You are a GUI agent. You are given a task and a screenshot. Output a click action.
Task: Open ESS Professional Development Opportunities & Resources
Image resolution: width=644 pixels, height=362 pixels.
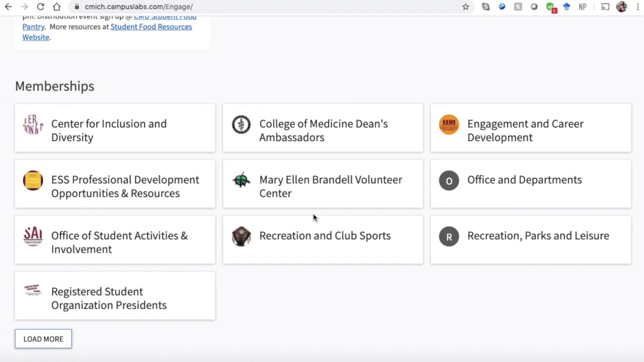[115, 184]
